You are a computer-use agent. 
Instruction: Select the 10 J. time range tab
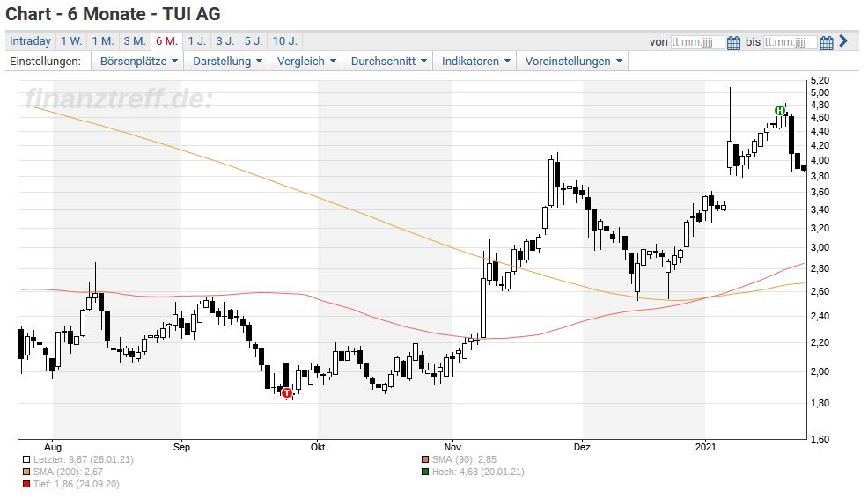[285, 41]
